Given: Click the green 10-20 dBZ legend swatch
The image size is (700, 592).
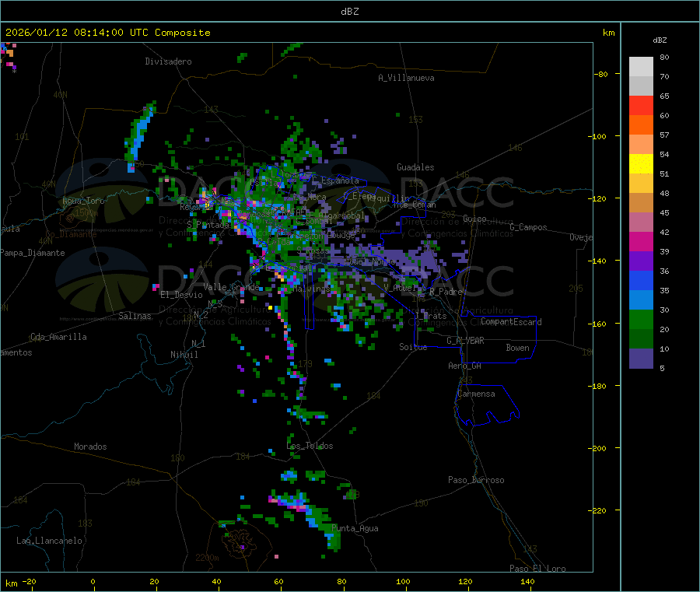Looking at the screenshot, I should pos(641,339).
